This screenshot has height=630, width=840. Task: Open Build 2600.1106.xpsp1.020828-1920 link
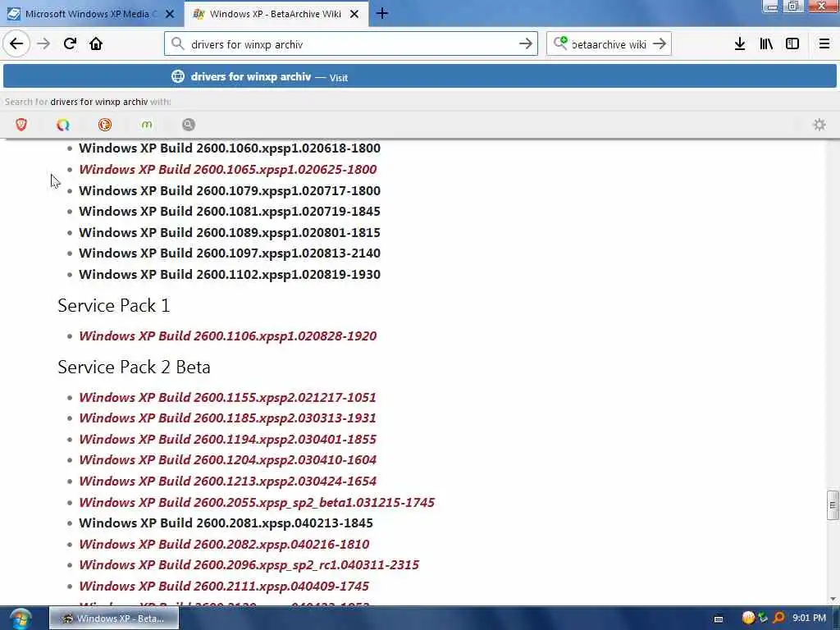pos(228,336)
